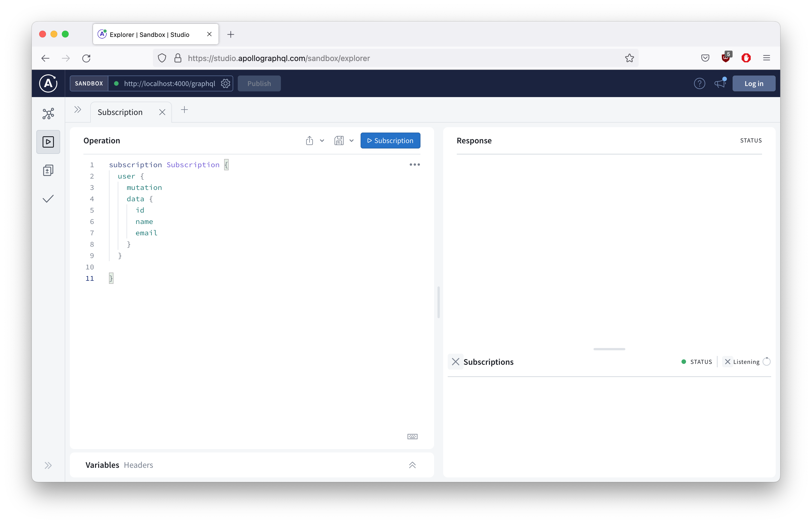This screenshot has width=812, height=524.
Task: Open the save operation dropdown arrow
Action: (351, 141)
